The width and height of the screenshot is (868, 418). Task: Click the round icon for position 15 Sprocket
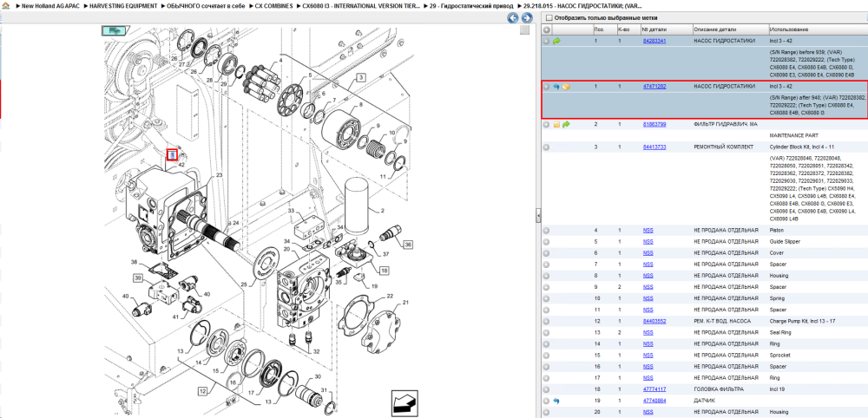point(546,355)
